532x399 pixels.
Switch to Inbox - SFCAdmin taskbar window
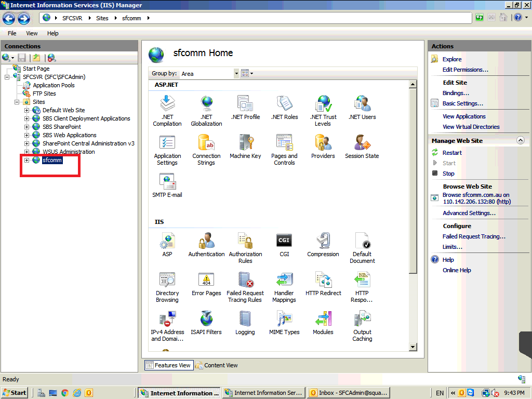tap(349, 393)
